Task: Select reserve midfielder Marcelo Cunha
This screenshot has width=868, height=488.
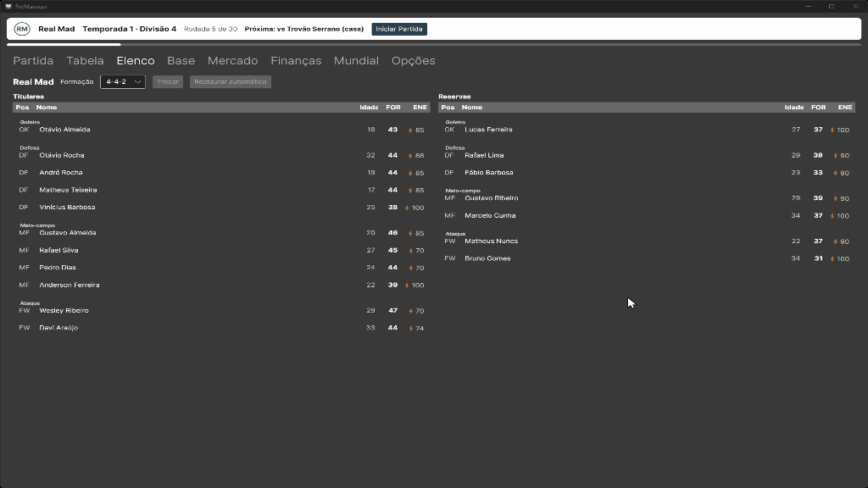Action: [647, 216]
